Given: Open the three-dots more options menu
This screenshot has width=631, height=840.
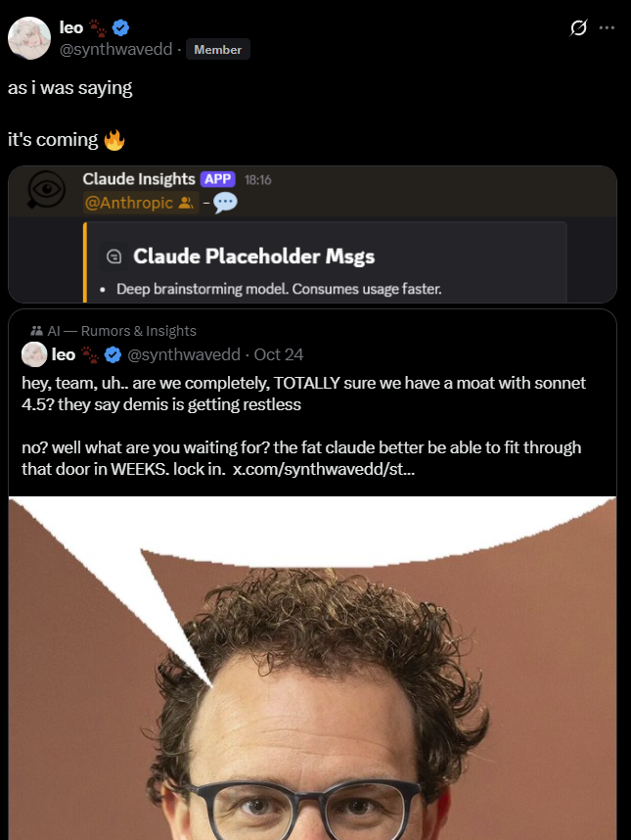Looking at the screenshot, I should [607, 27].
